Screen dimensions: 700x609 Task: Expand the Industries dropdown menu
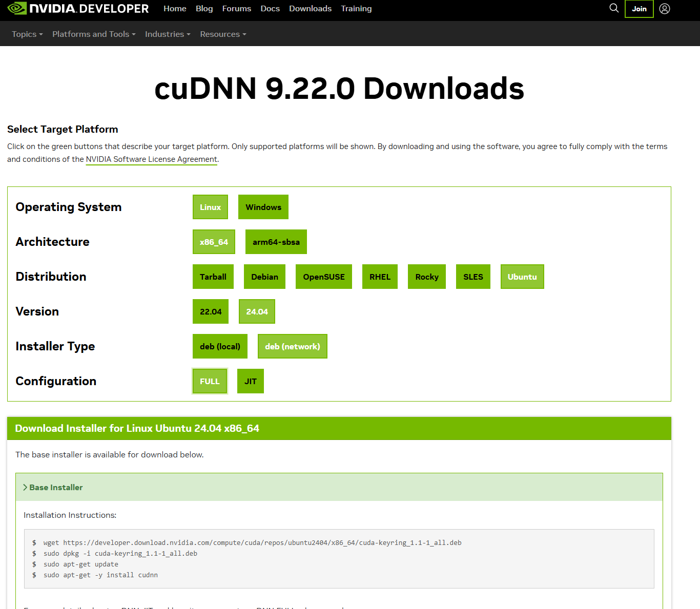[168, 34]
